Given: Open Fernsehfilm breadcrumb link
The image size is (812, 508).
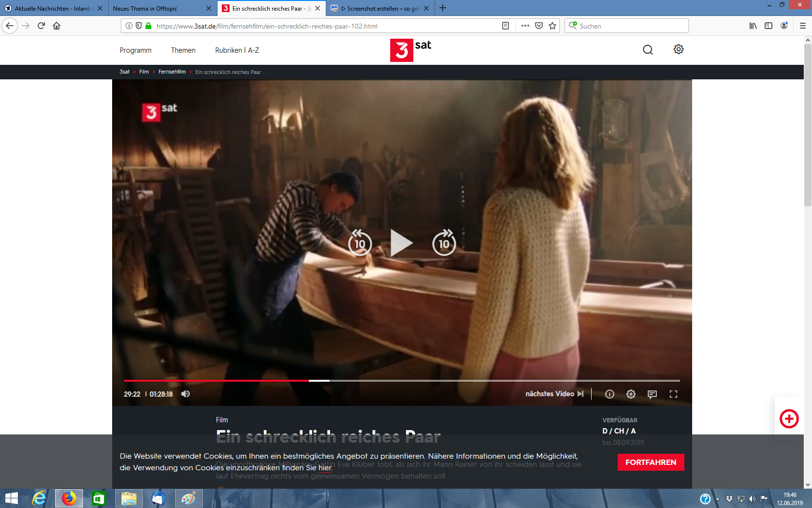Looking at the screenshot, I should coord(172,72).
